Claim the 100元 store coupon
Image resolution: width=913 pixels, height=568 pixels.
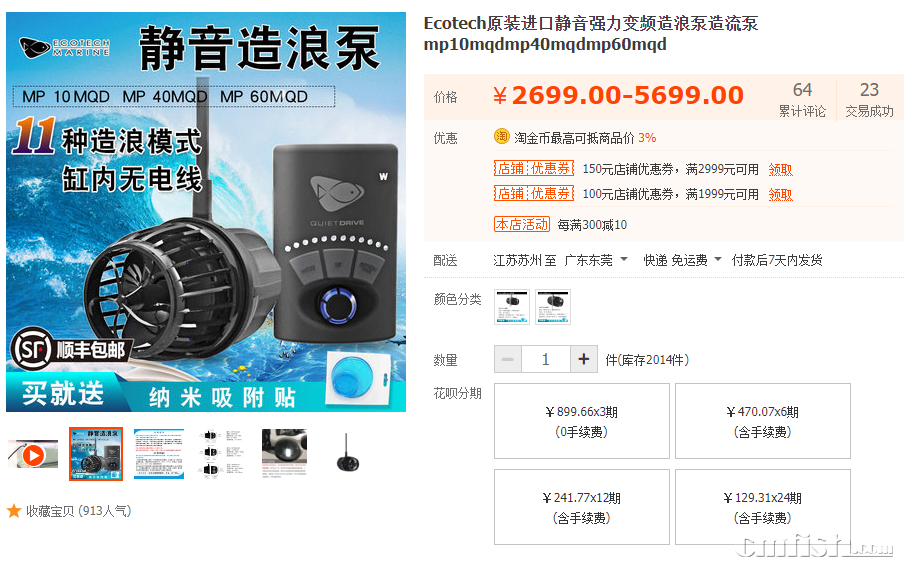[780, 194]
